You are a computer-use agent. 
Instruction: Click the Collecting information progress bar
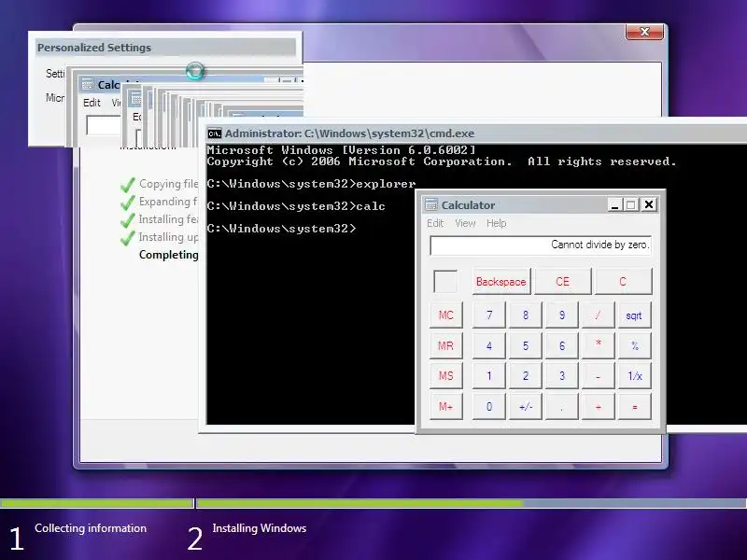pyautogui.click(x=97, y=503)
